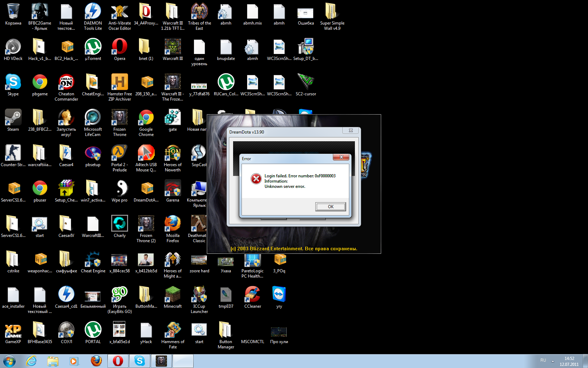Select the Warcraft III - The Frozen shortcut
Image resolution: width=588 pixels, height=368 pixels.
173,88
